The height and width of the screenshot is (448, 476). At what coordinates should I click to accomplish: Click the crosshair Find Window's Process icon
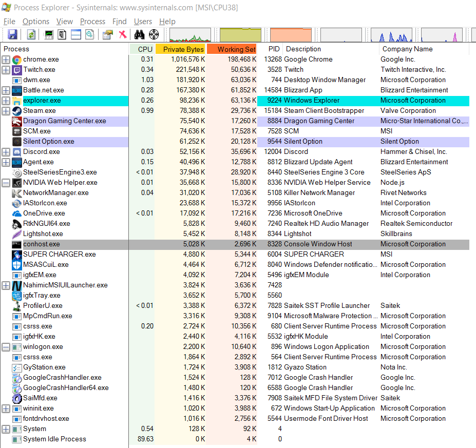point(154,34)
